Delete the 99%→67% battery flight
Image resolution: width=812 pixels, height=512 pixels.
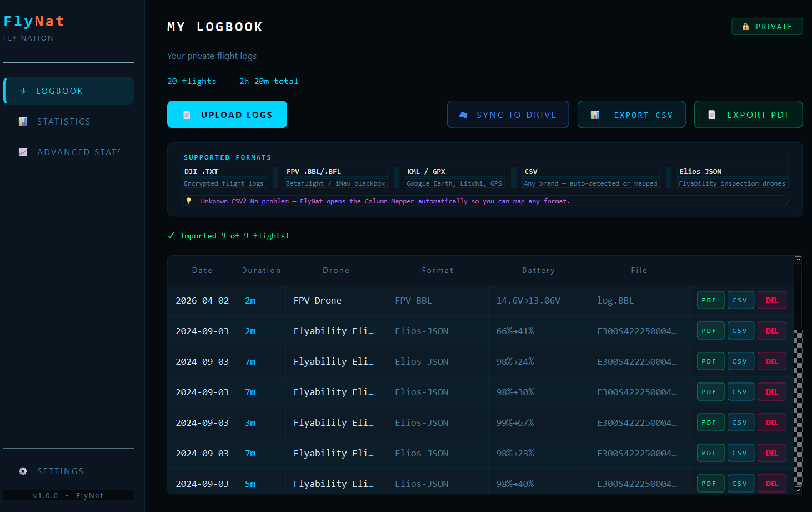[x=772, y=422]
